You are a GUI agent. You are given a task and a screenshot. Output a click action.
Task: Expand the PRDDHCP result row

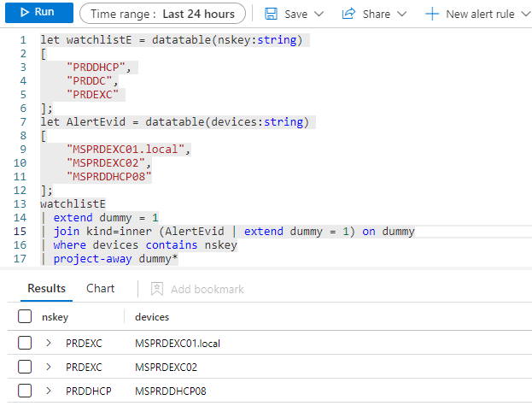[x=49, y=391]
